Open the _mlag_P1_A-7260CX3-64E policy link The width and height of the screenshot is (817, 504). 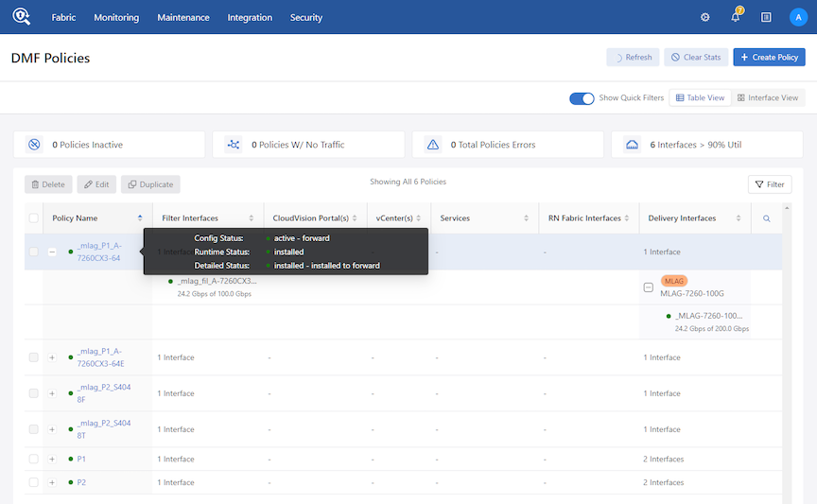pos(100,357)
